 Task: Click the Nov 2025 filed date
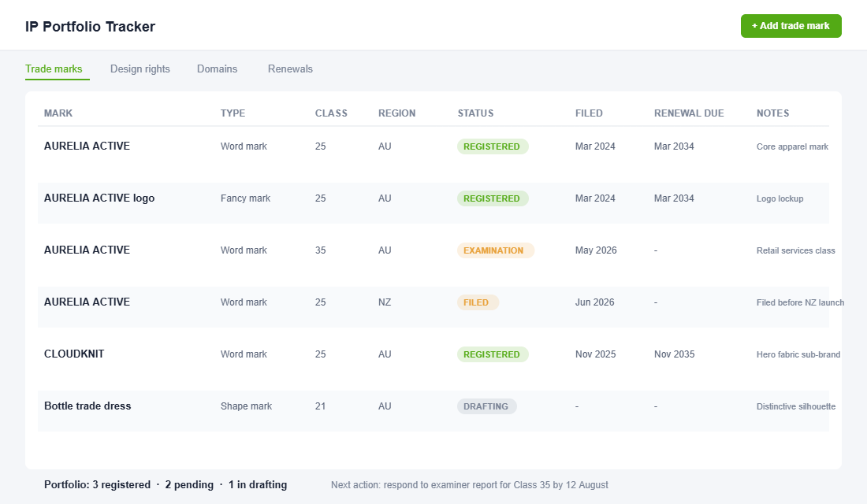pyautogui.click(x=596, y=354)
